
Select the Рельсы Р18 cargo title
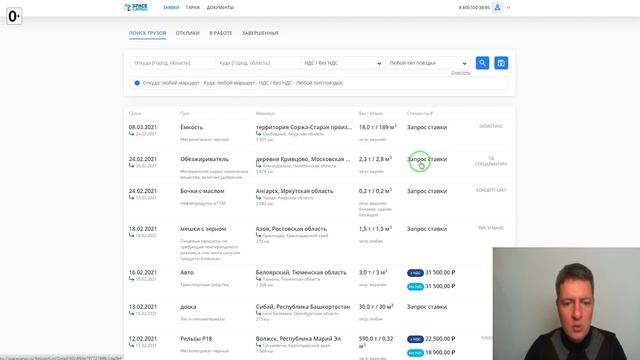click(196, 339)
